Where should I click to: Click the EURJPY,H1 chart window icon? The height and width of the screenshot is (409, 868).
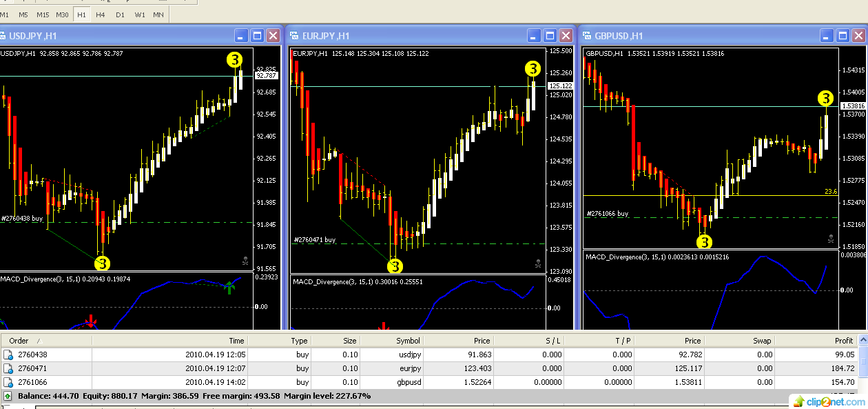point(295,36)
